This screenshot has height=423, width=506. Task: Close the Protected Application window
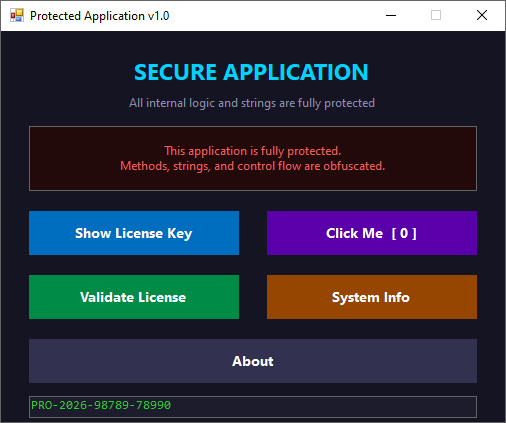click(482, 15)
